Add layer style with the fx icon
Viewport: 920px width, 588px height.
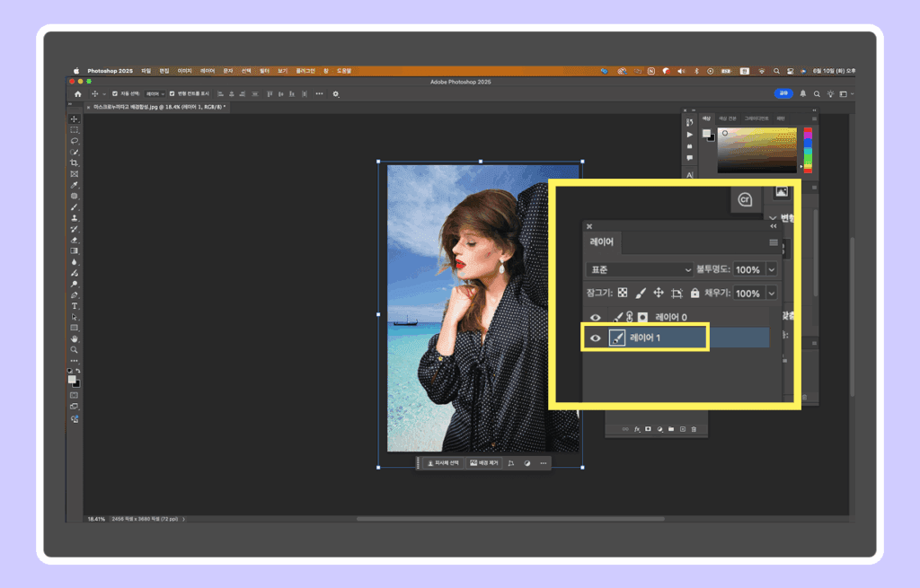[637, 429]
